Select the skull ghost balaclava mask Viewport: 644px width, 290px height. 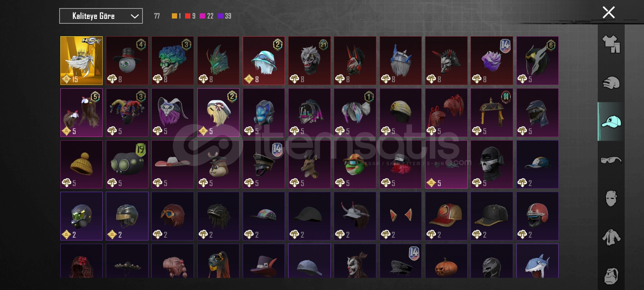click(x=492, y=164)
